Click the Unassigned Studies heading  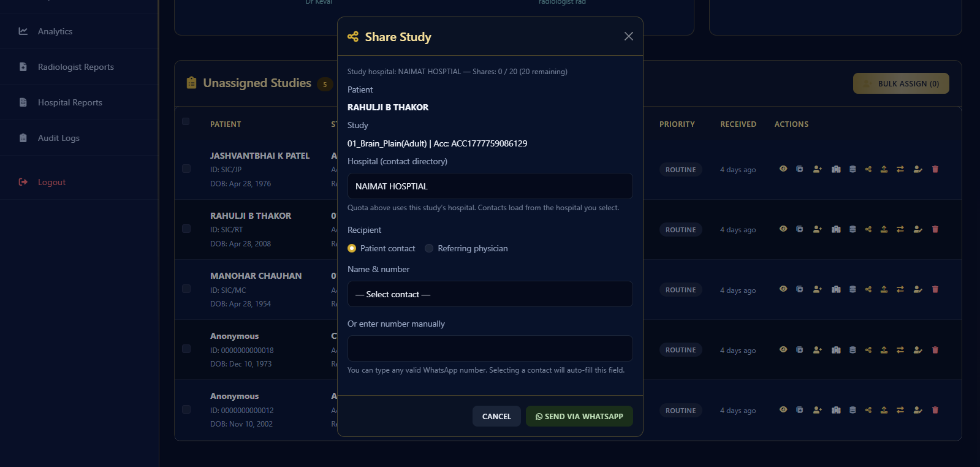257,83
